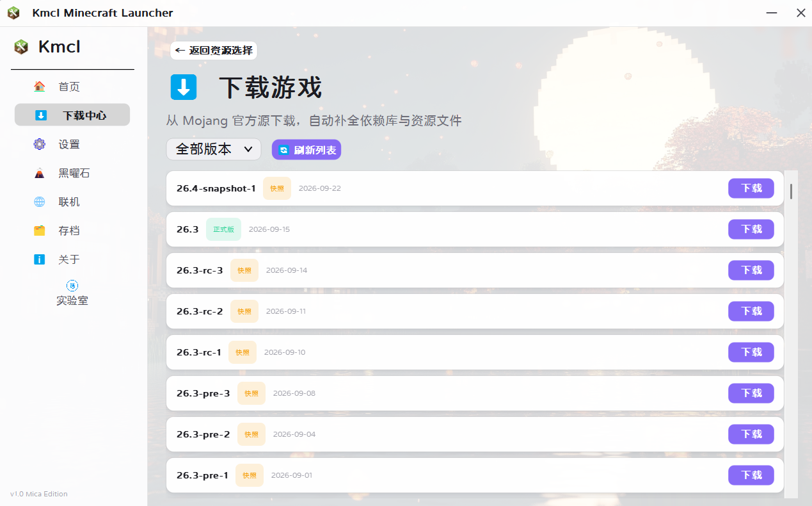Click the download arrow icon beside 下载中心
This screenshot has width=812, height=506.
pos(41,115)
